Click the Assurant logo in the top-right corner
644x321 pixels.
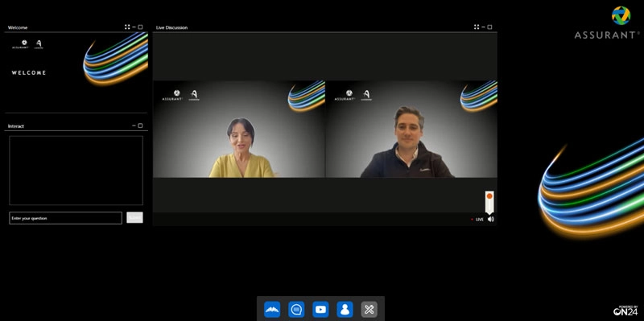tap(607, 23)
